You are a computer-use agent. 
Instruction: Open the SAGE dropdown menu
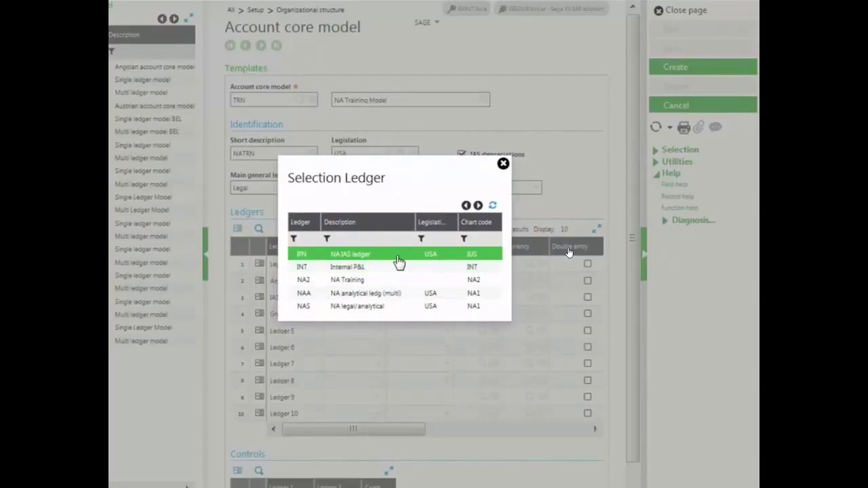tap(427, 22)
